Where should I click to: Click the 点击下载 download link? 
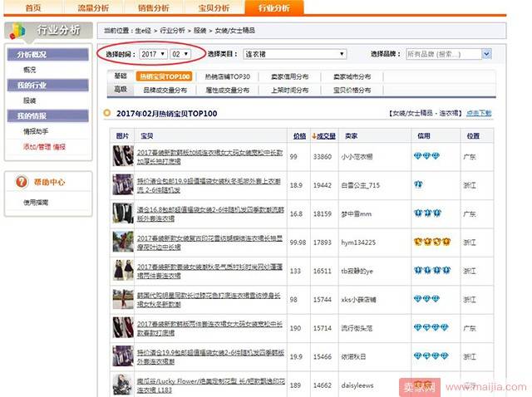(x=479, y=113)
